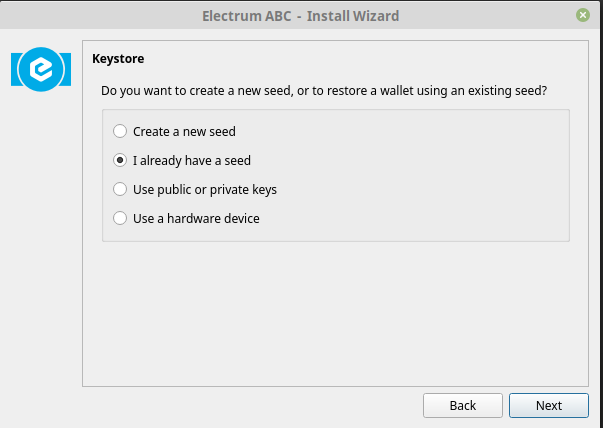Click the Electrum ABC - Install Wizard title bar
The height and width of the screenshot is (428, 603).
pos(301,16)
